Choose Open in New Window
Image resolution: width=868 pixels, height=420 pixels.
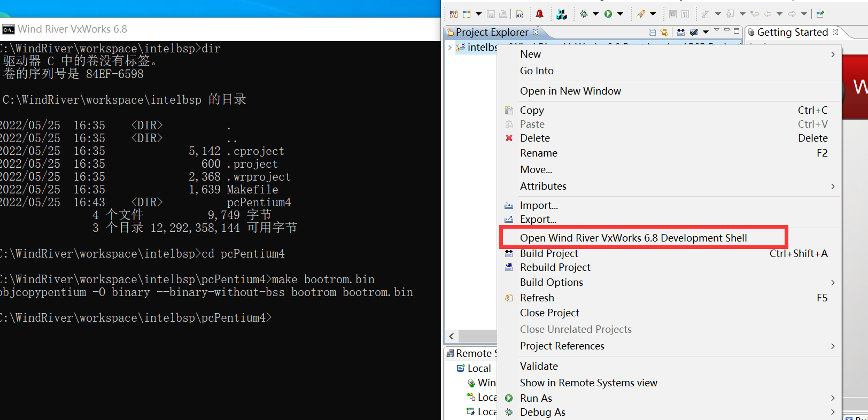[669, 91]
